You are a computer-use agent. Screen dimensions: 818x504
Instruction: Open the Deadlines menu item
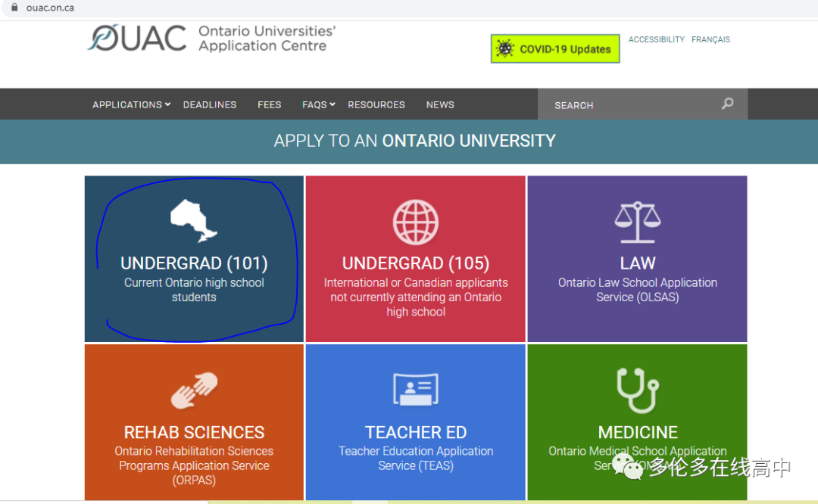coord(210,104)
